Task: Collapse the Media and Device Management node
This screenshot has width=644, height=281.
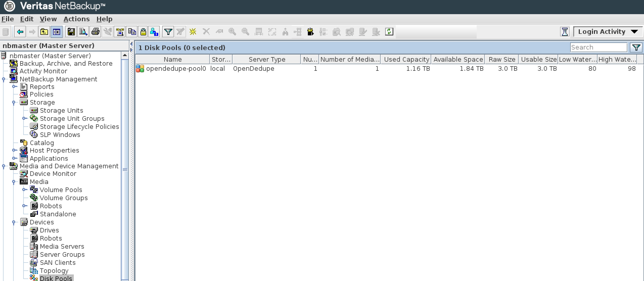Action: pos(3,166)
